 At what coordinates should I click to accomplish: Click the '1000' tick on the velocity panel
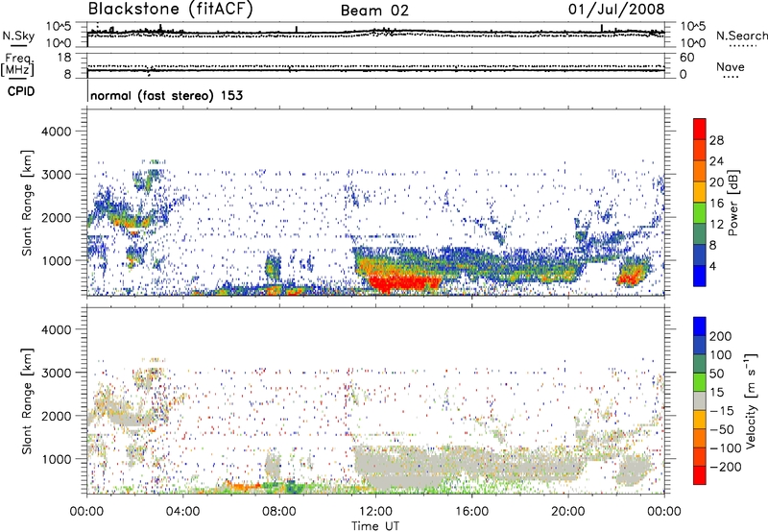56,459
